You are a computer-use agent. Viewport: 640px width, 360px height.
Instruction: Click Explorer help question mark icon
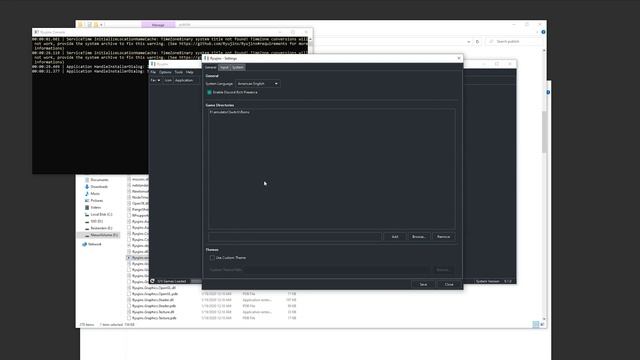point(543,32)
